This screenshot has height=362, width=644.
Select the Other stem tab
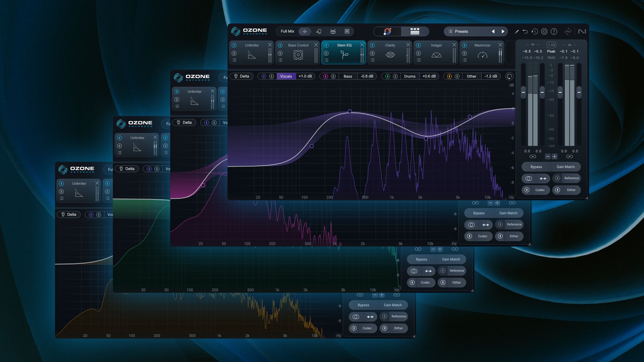(x=471, y=76)
